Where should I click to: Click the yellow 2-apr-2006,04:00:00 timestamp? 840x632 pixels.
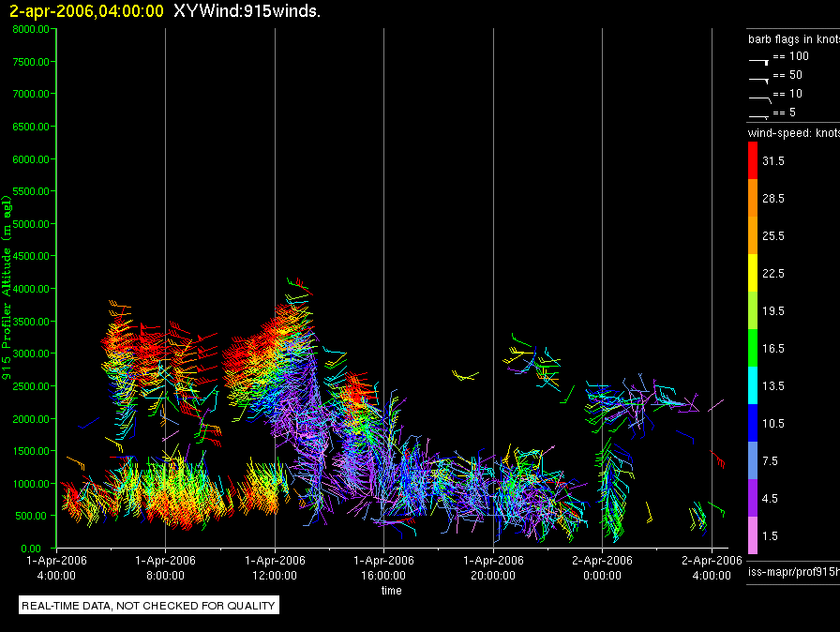[x=86, y=11]
